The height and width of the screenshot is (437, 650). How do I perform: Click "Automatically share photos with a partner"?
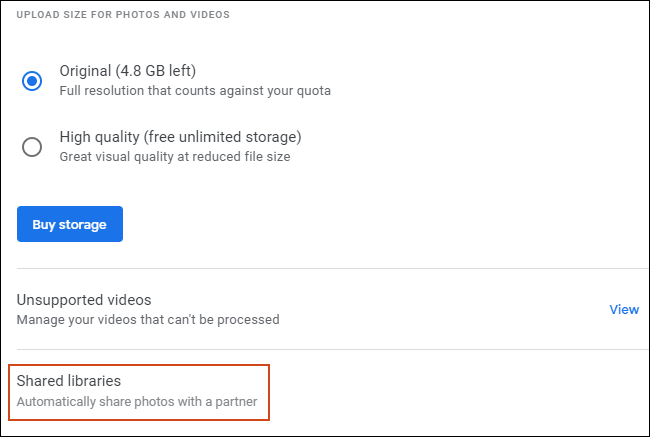(137, 402)
